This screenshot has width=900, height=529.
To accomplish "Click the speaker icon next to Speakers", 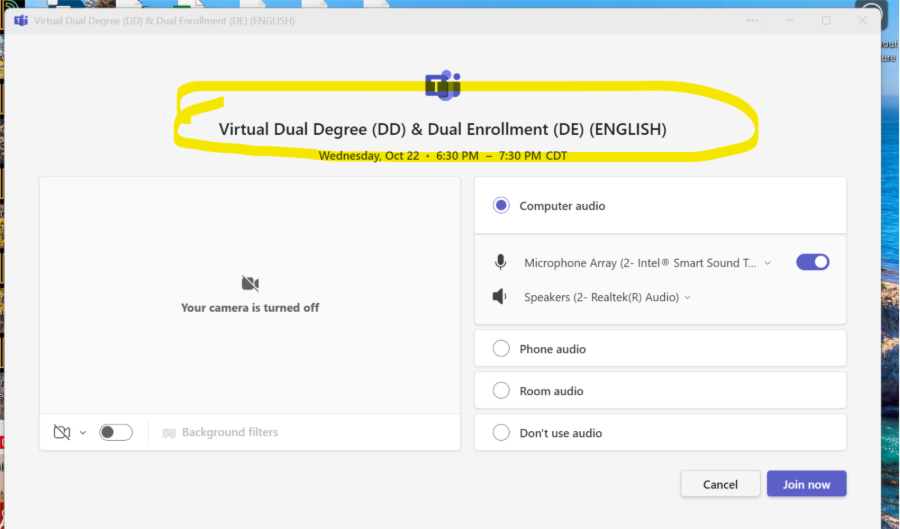I will pos(500,297).
